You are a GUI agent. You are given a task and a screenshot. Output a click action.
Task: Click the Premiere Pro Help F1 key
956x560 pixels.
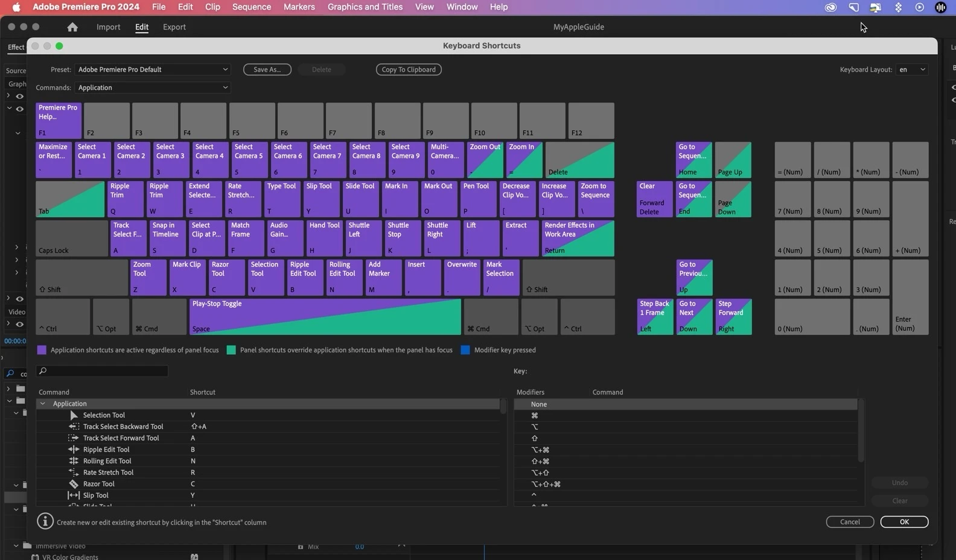(x=59, y=121)
